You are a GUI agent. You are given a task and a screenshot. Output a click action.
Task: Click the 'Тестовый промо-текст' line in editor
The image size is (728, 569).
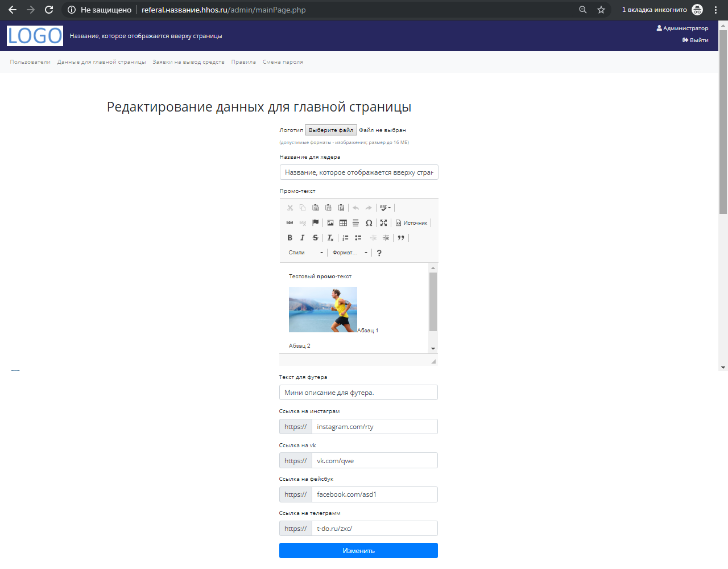(x=320, y=277)
